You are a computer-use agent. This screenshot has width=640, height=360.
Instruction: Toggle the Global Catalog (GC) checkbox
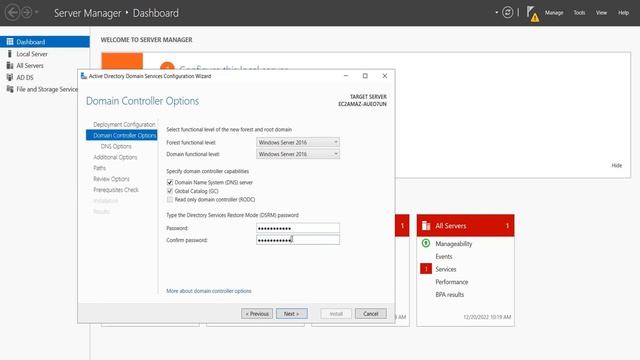coord(170,191)
